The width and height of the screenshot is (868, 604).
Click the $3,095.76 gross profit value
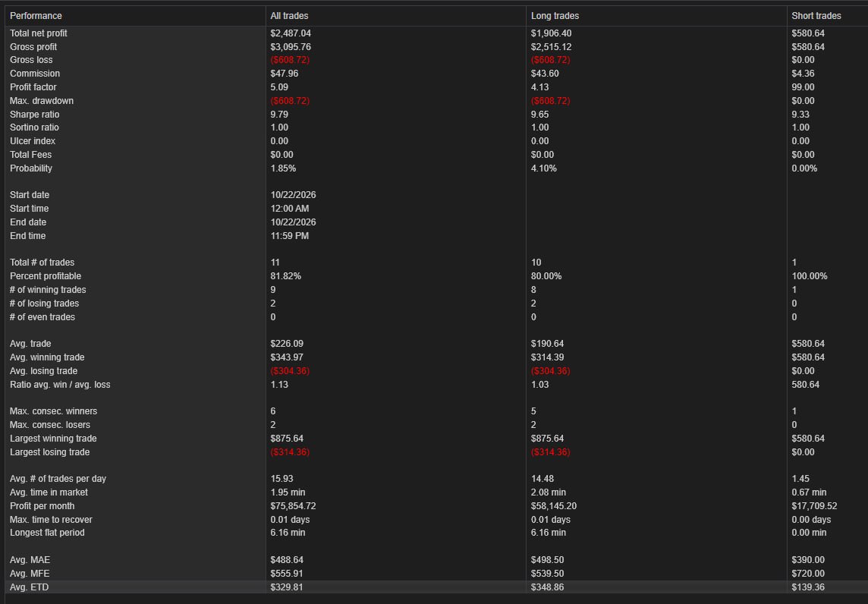[x=291, y=47]
